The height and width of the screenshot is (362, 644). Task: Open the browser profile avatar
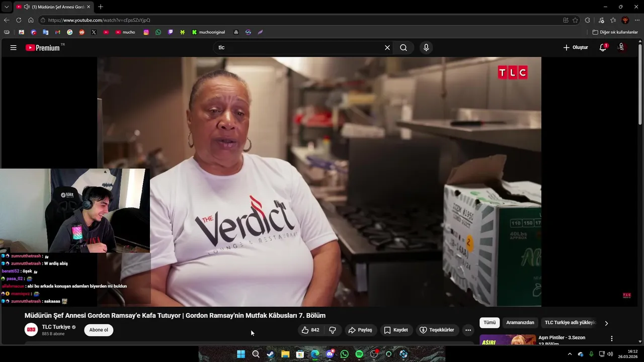pos(625,20)
